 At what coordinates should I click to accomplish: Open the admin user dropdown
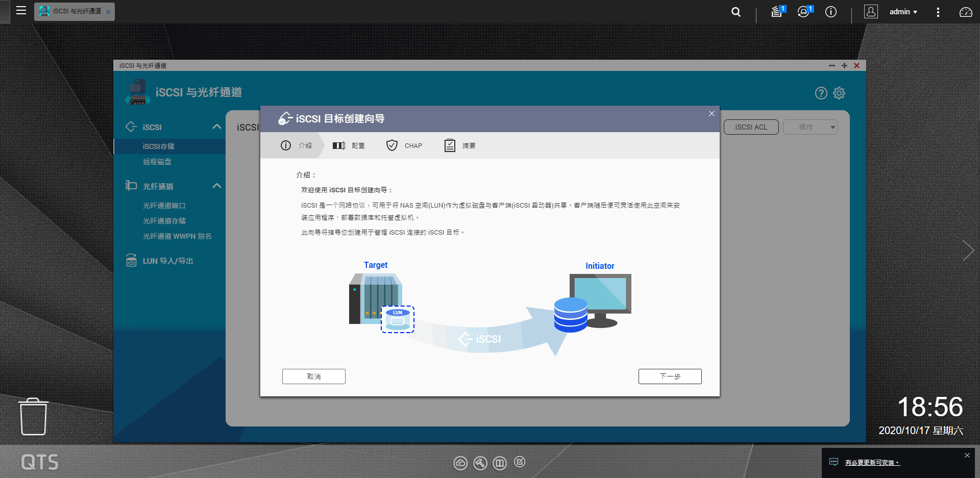tap(903, 12)
